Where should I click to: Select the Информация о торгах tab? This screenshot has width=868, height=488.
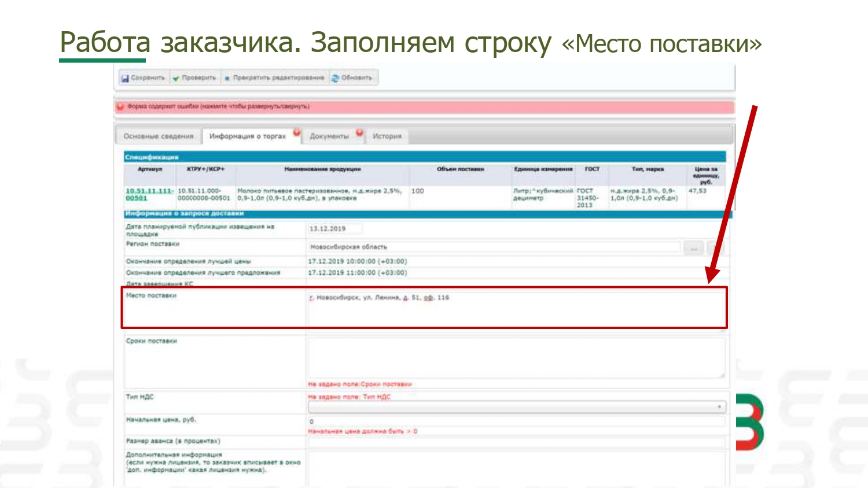pyautogui.click(x=247, y=136)
